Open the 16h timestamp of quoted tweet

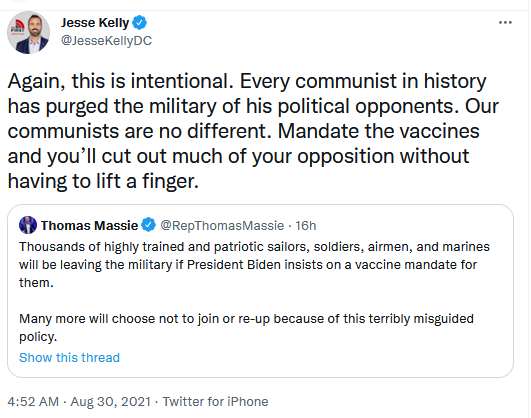click(x=305, y=226)
